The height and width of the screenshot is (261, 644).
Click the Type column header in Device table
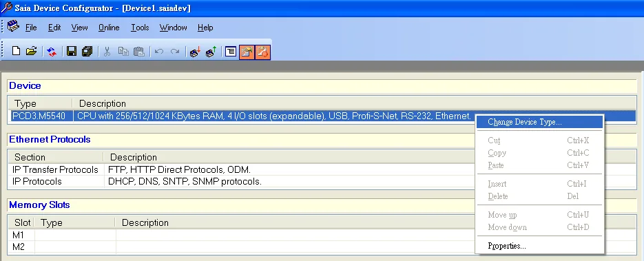coord(40,103)
